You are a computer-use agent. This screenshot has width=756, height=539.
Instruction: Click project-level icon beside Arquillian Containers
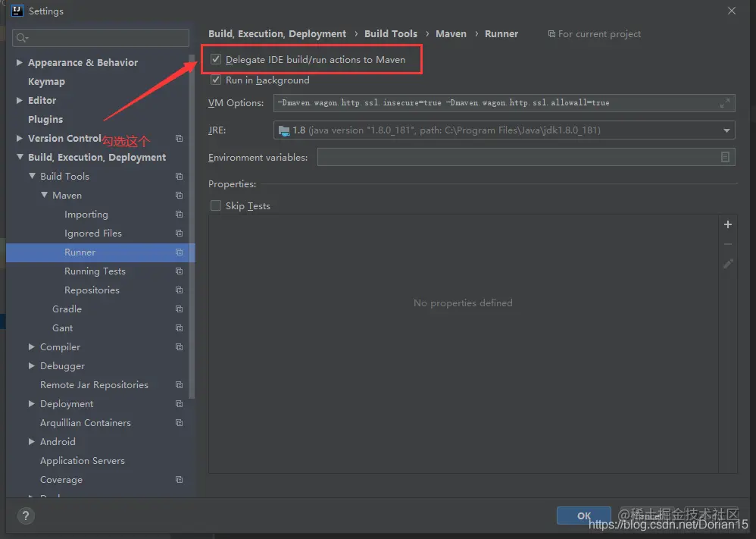point(180,423)
